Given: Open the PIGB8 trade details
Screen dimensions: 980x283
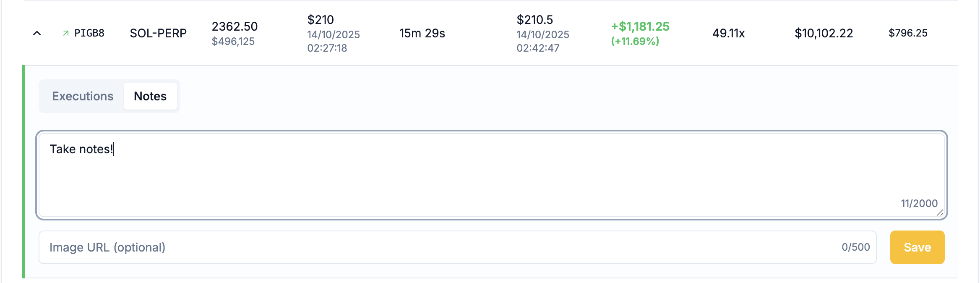Looking at the screenshot, I should pyautogui.click(x=89, y=33).
